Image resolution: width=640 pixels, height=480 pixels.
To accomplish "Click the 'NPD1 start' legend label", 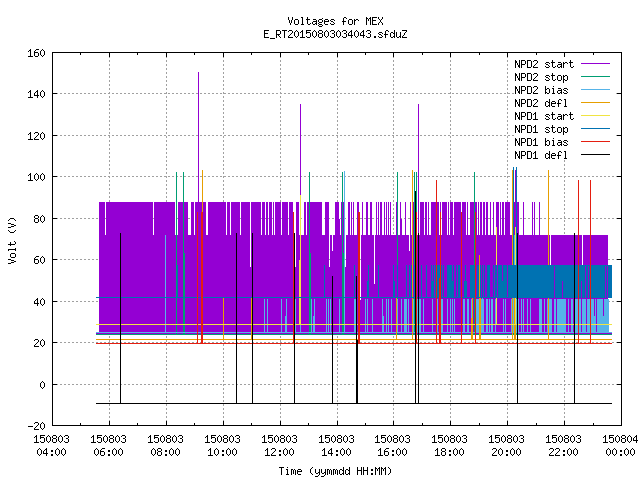I will point(544,116).
